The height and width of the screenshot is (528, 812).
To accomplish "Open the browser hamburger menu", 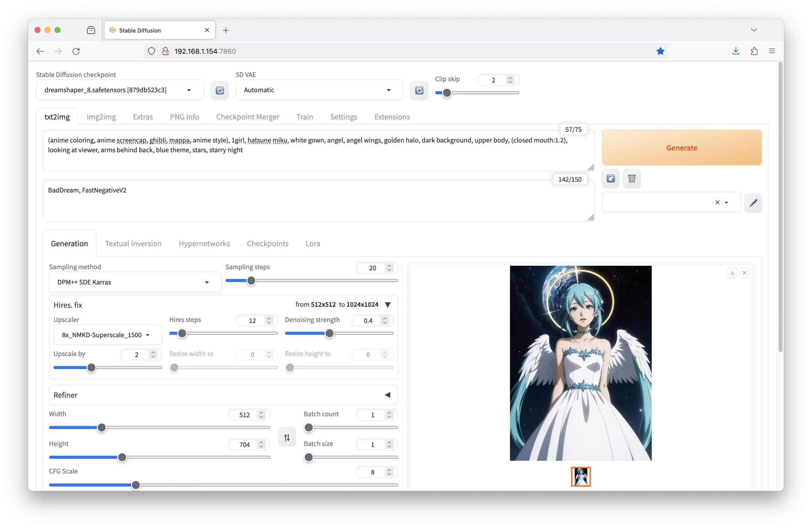I will click(x=772, y=51).
